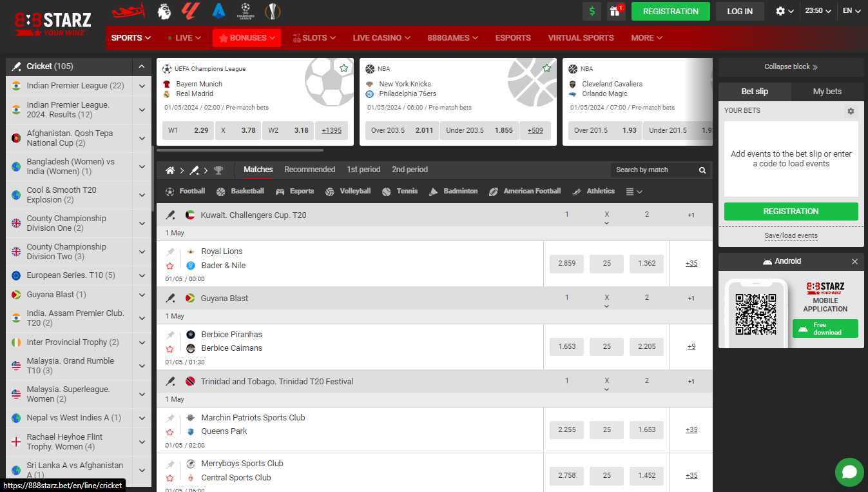868x492 pixels.
Task: Select Football in sports filter bar
Action: click(186, 192)
